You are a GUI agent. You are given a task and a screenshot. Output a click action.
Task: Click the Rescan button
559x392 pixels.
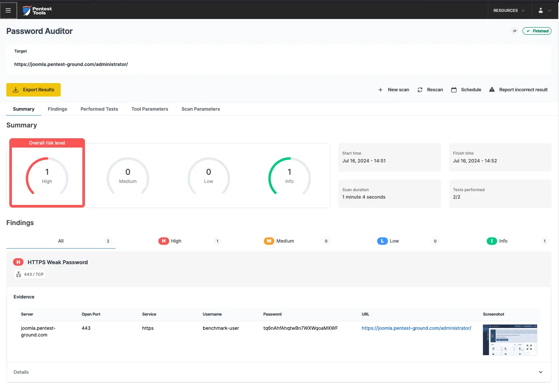coord(430,90)
